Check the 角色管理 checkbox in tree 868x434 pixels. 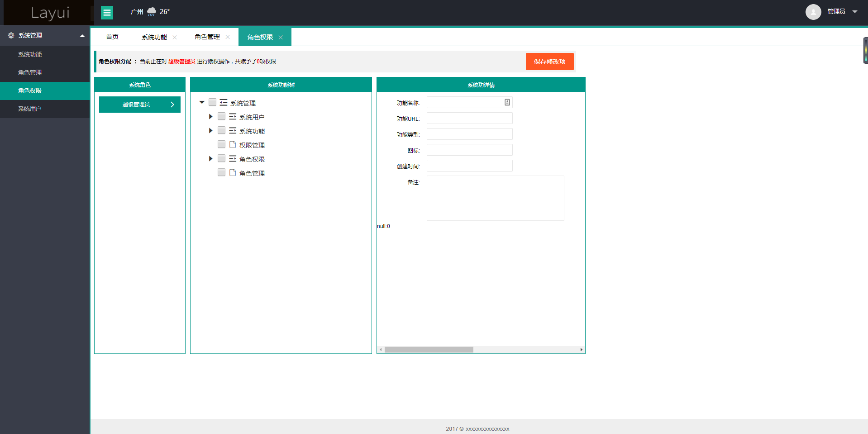221,172
